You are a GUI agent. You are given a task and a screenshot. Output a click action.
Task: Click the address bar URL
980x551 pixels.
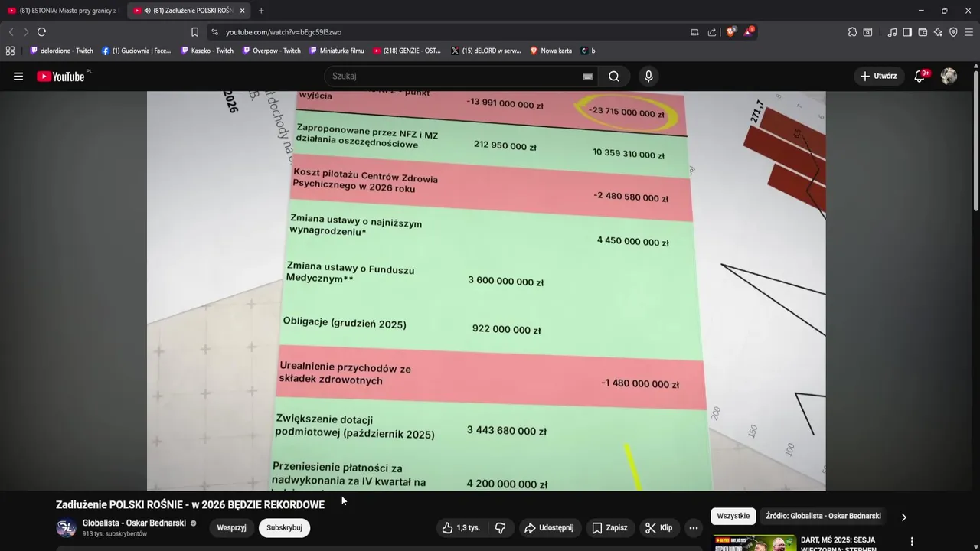tap(283, 32)
